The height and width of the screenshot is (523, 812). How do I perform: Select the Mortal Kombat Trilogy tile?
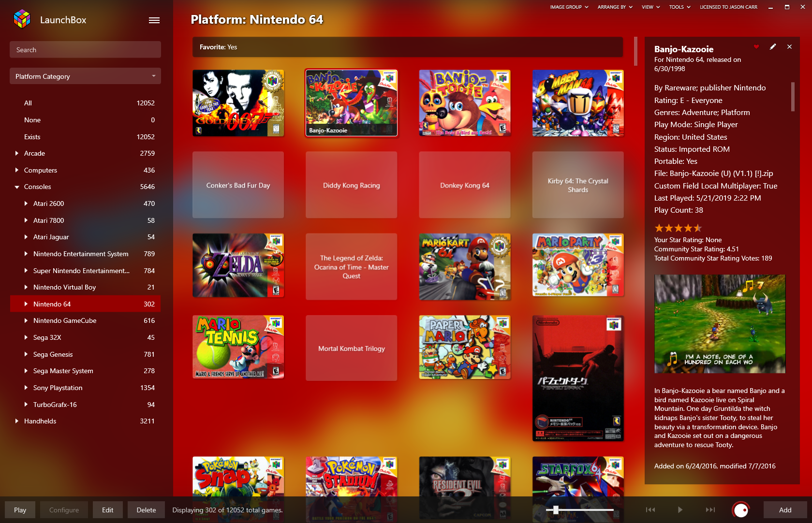(x=351, y=348)
